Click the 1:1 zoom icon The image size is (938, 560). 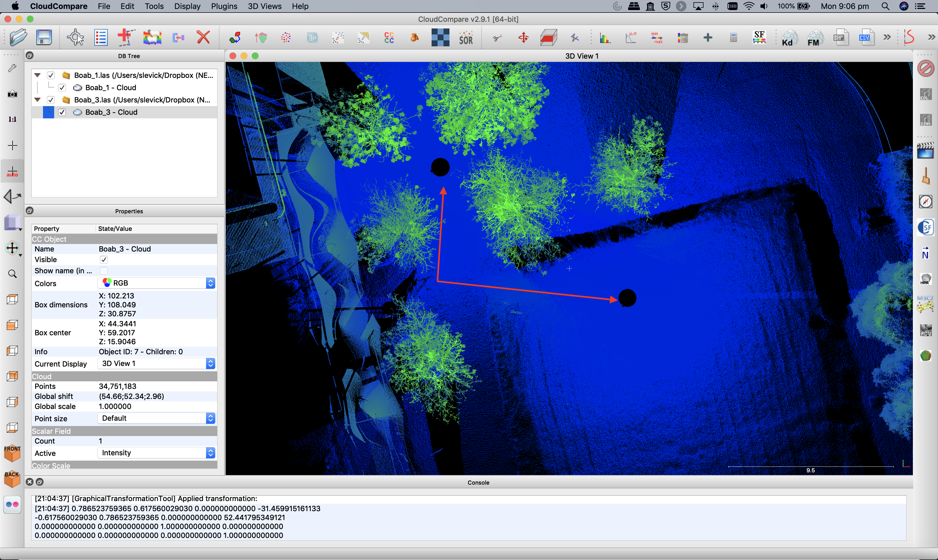coord(13,119)
